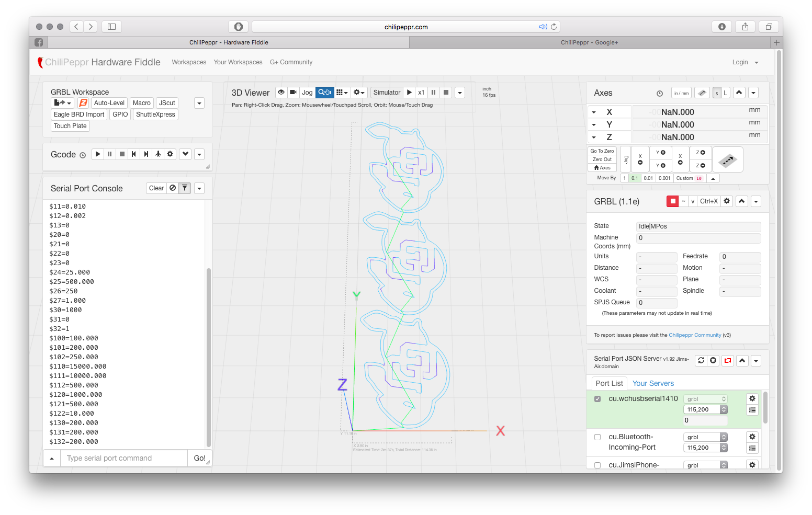812x515 pixels.
Task: Click the Y plus jog arrow
Action: [x=661, y=153]
